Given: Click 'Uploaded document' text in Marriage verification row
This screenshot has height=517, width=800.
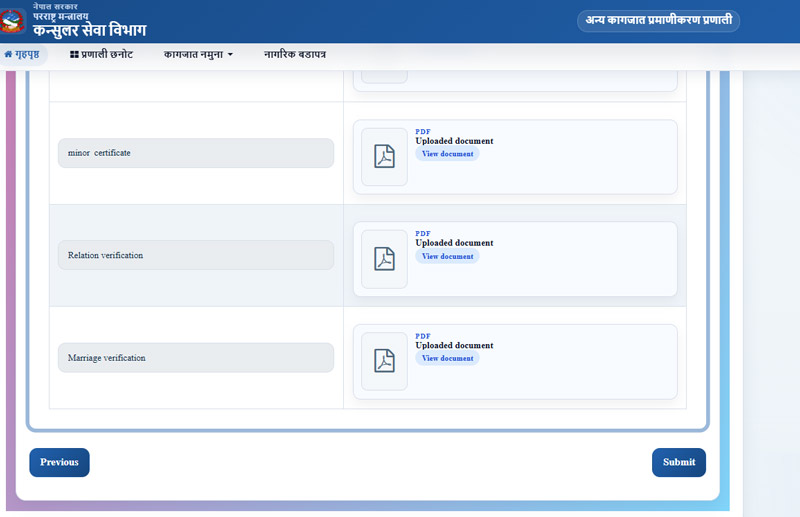Looking at the screenshot, I should point(454,346).
